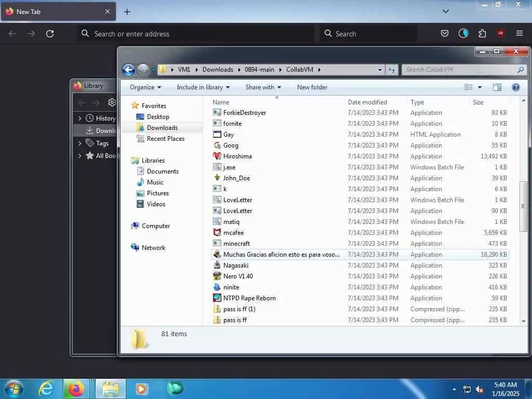The image size is (532, 399).
Task: Select the mcafee application icon
Action: tap(217, 232)
